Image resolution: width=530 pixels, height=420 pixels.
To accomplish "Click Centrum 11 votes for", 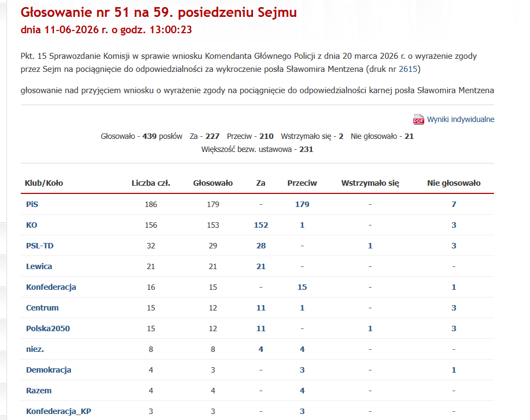I will (x=261, y=308).
